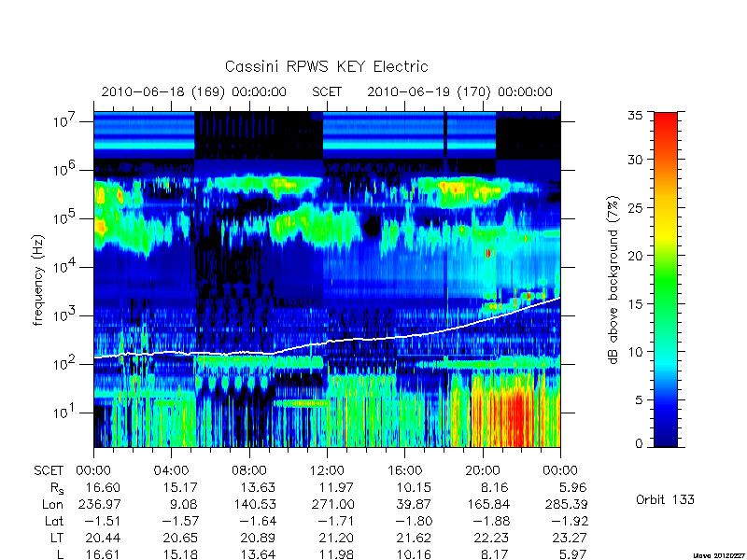Select the LT value 23.27

click(x=569, y=539)
